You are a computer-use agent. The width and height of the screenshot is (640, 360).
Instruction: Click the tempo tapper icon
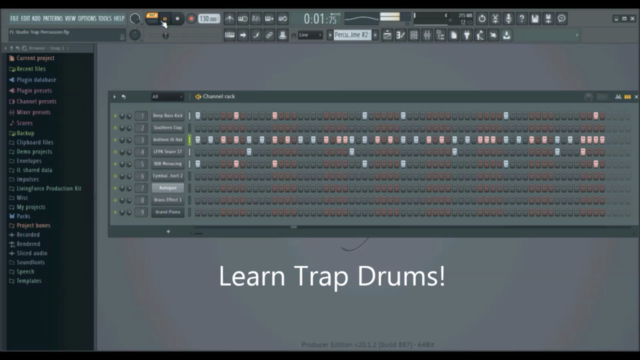click(480, 35)
